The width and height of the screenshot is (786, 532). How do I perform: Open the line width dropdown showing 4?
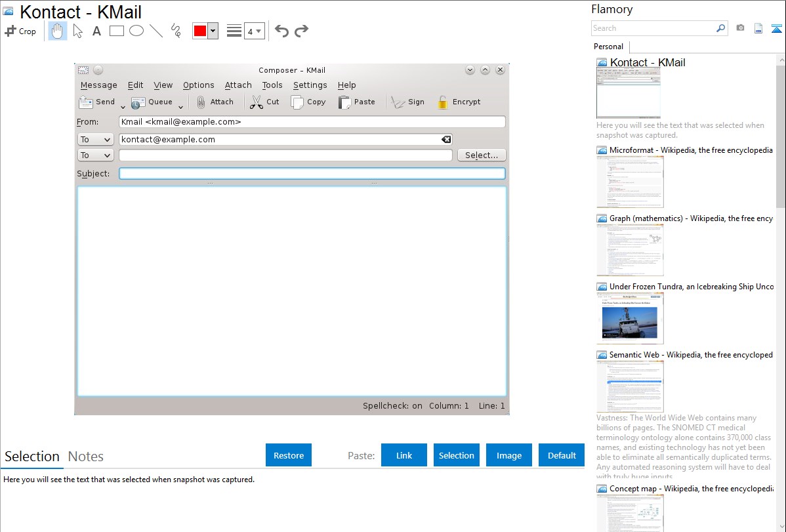255,31
